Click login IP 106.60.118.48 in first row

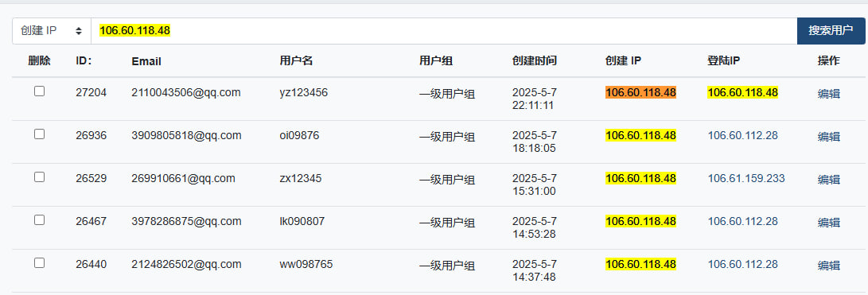pyautogui.click(x=743, y=92)
